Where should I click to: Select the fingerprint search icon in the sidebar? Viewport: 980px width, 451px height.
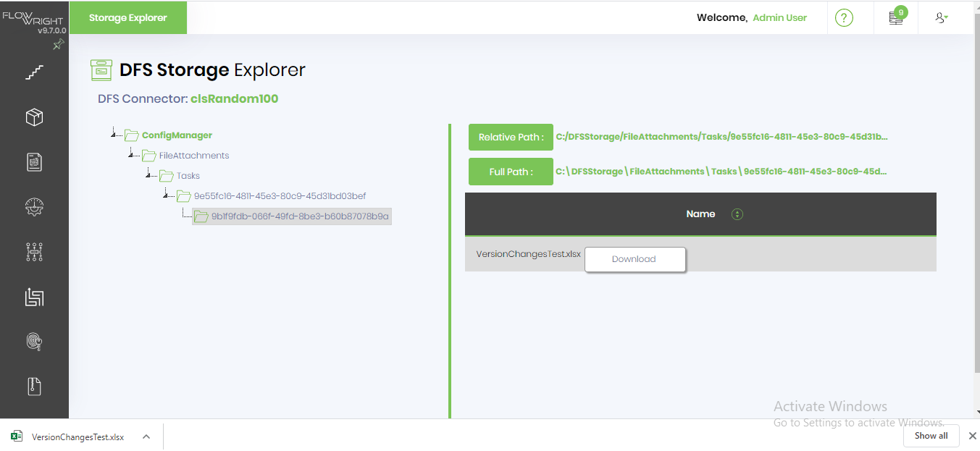[x=34, y=341]
